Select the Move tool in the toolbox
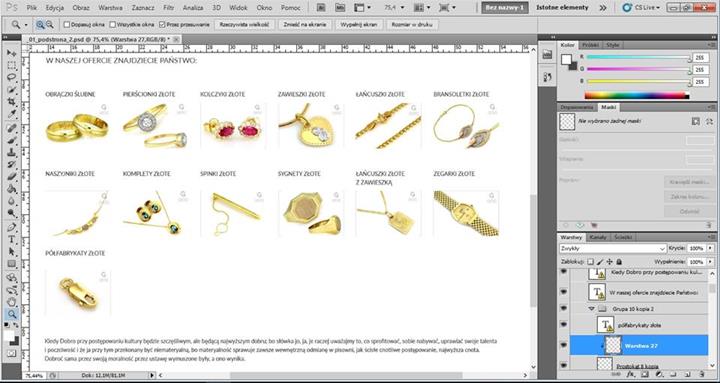 click(11, 53)
